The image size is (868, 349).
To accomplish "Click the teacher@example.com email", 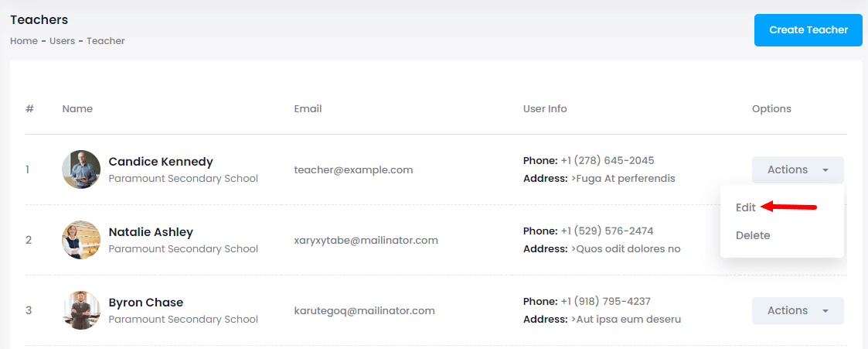I will [353, 169].
